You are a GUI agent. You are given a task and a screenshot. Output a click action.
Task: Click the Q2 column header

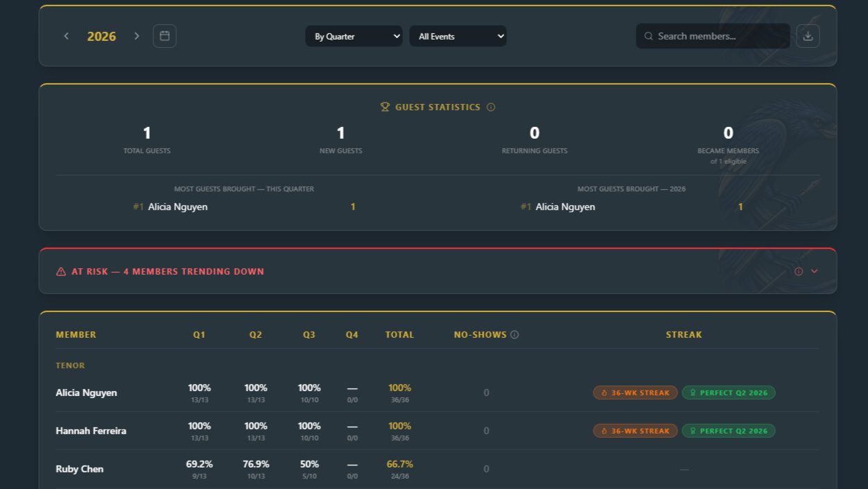pos(256,334)
